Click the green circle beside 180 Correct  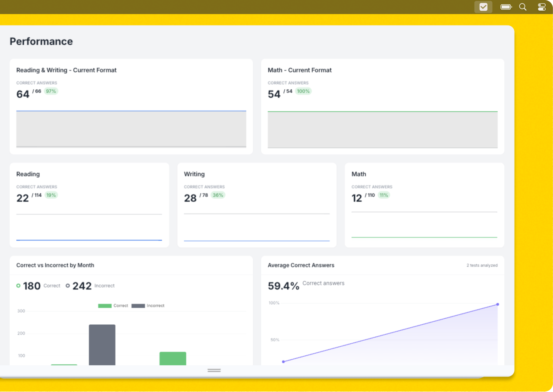click(x=18, y=285)
